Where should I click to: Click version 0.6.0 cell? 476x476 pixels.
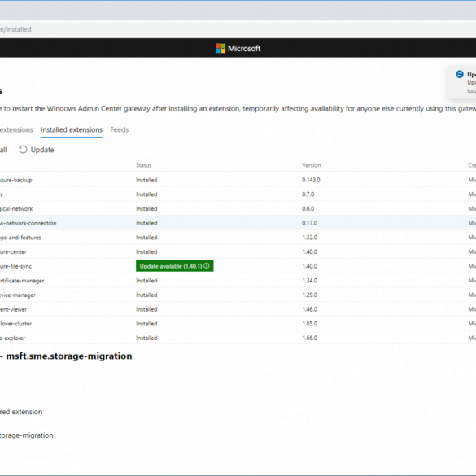[308, 208]
